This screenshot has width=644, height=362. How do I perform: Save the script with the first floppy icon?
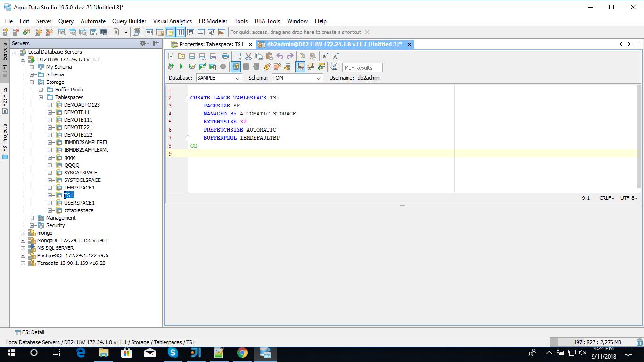click(x=192, y=56)
